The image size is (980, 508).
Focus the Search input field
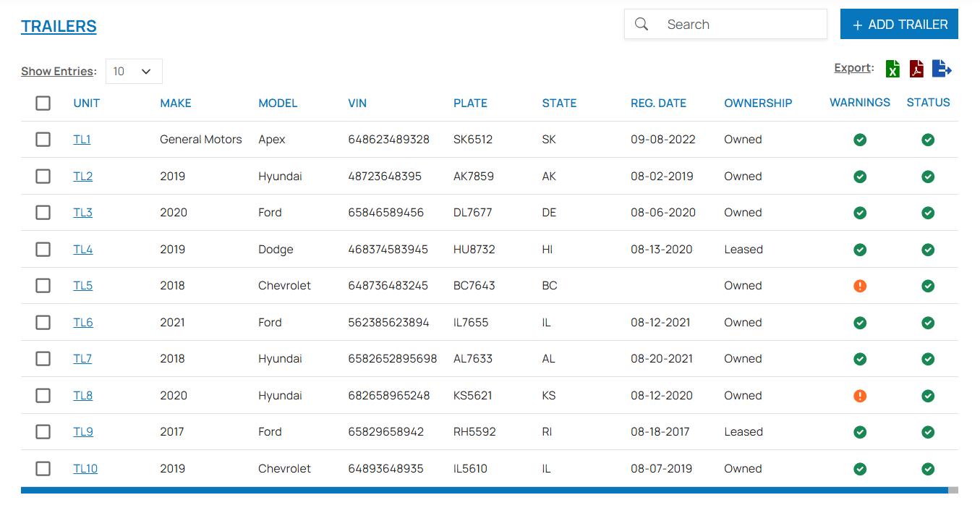[741, 25]
